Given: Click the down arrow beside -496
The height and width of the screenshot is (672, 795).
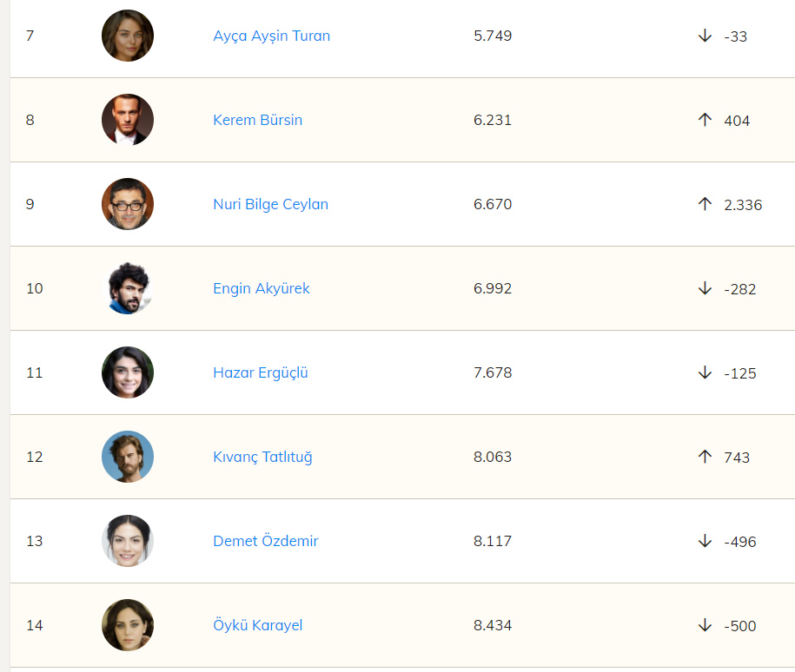Looking at the screenshot, I should tap(705, 541).
